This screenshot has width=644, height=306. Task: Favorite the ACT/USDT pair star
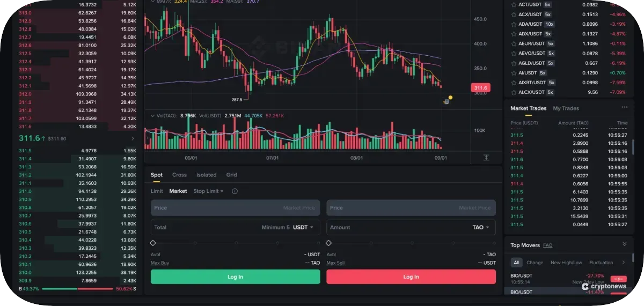click(x=514, y=5)
